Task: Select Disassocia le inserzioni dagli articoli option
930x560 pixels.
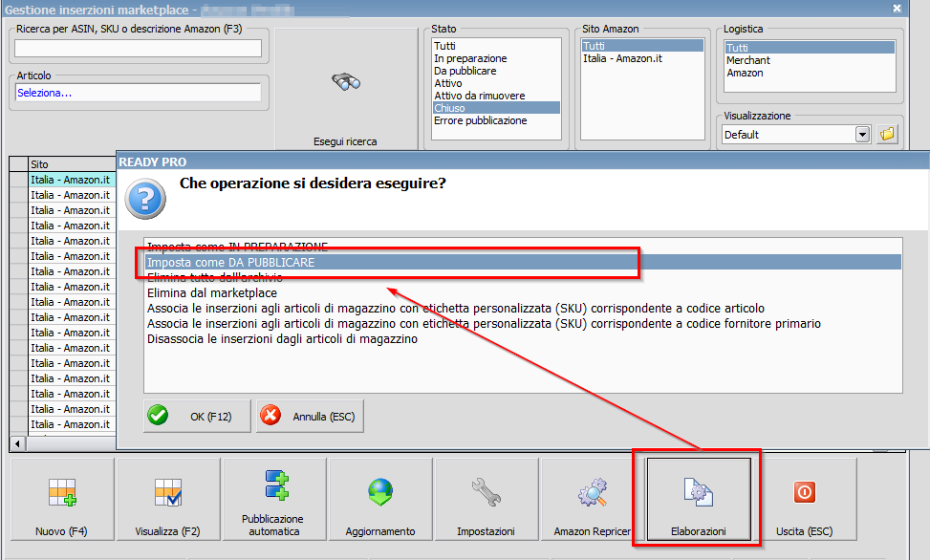Action: (x=523, y=339)
